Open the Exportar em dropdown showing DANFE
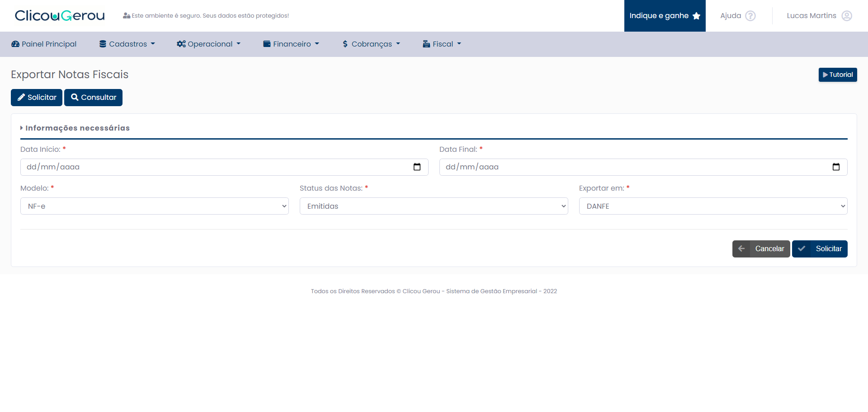This screenshot has width=868, height=412. (x=713, y=206)
